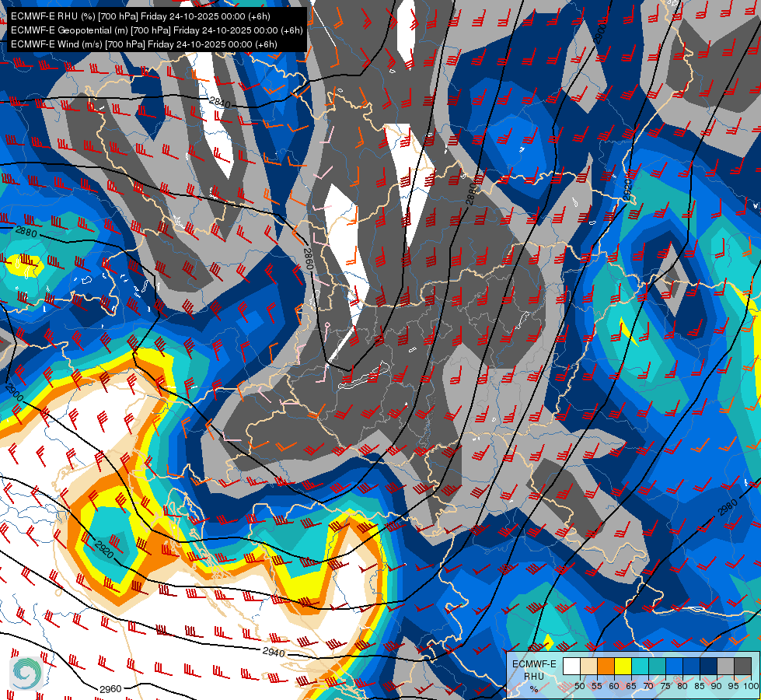Click the navy 85–90% legend swatch
This screenshot has height=700, width=761.
pos(709,666)
